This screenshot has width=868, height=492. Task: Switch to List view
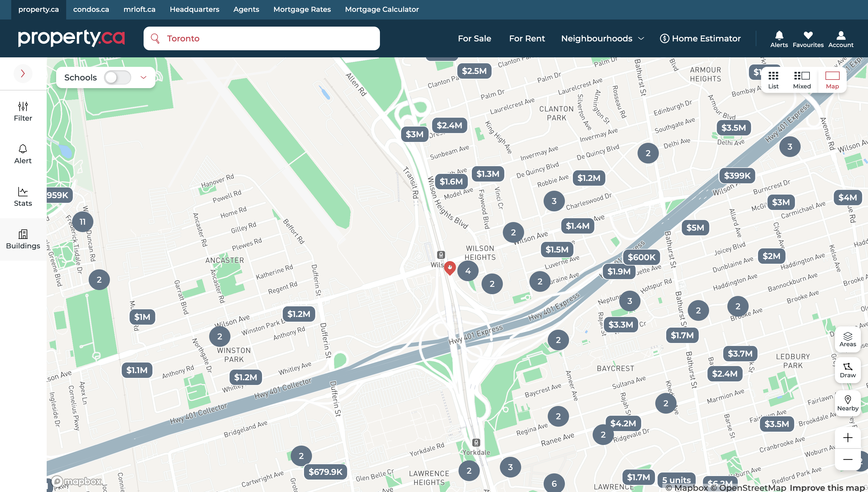pyautogui.click(x=773, y=80)
